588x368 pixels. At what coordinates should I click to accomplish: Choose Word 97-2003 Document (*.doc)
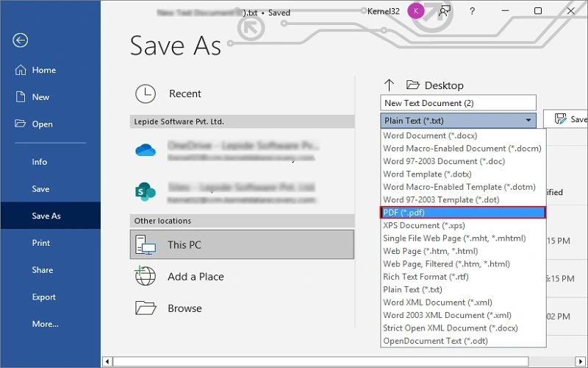463,161
